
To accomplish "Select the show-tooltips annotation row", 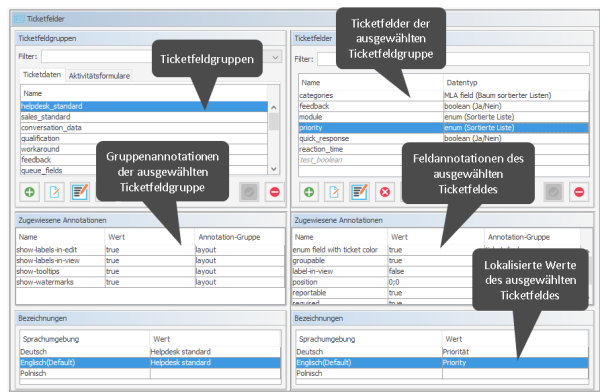I will click(150, 271).
